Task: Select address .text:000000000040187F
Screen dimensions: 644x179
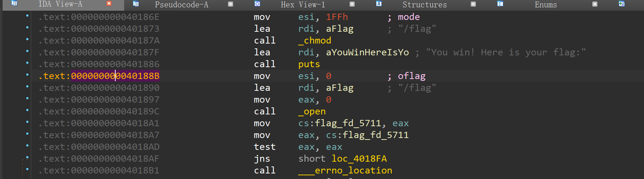Action: [99, 52]
